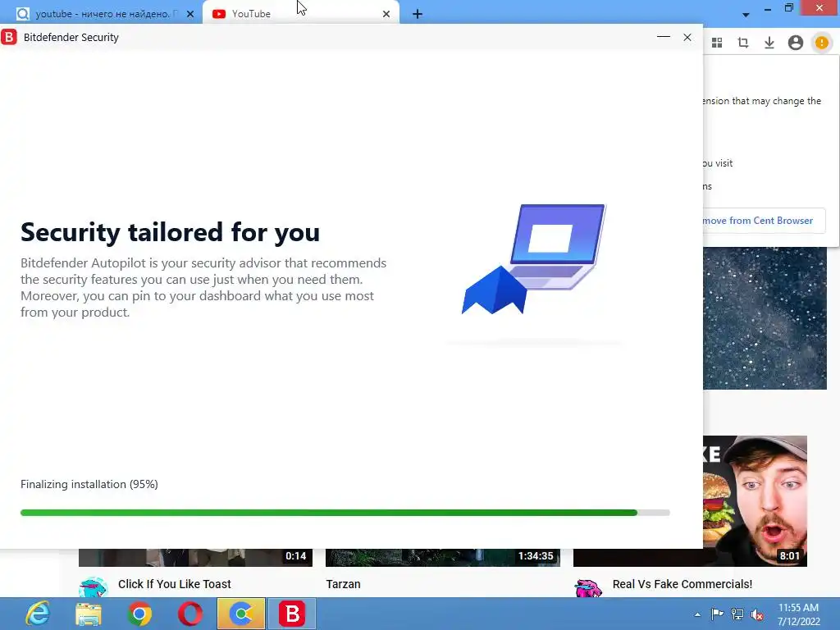The image size is (840, 630).
Task: Open the Real Vs Fake Commercials thumbnail
Action: click(x=755, y=501)
